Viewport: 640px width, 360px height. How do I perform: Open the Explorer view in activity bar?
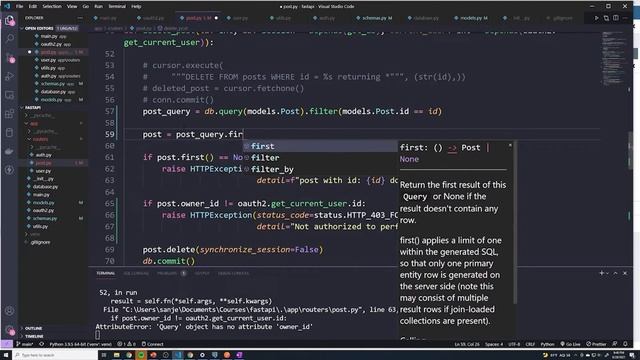click(x=9, y=20)
